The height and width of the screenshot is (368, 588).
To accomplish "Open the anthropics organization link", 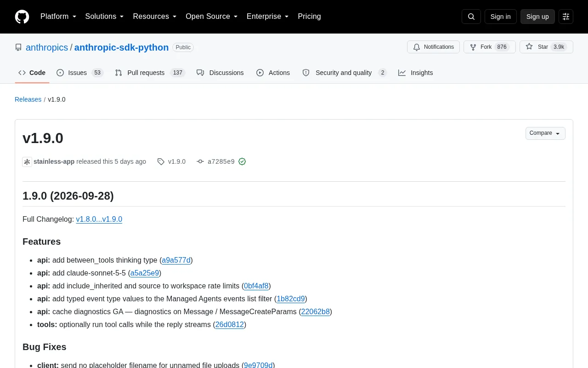I will [47, 47].
